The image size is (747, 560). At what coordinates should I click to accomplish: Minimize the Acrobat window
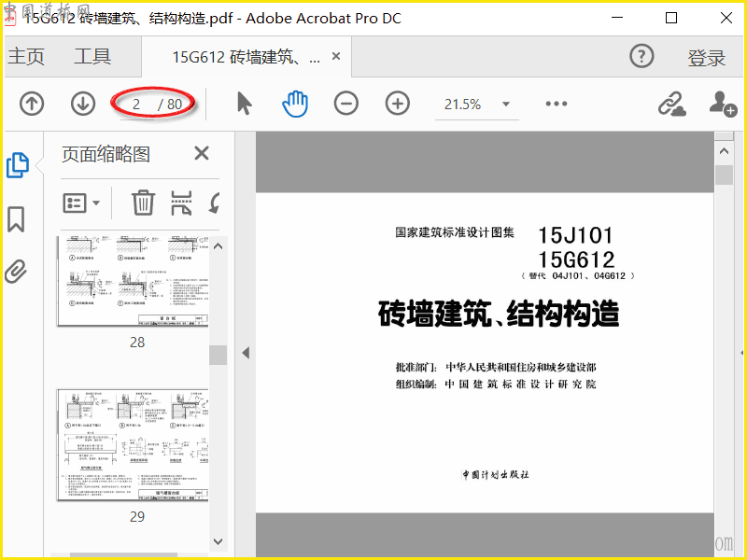[x=617, y=18]
